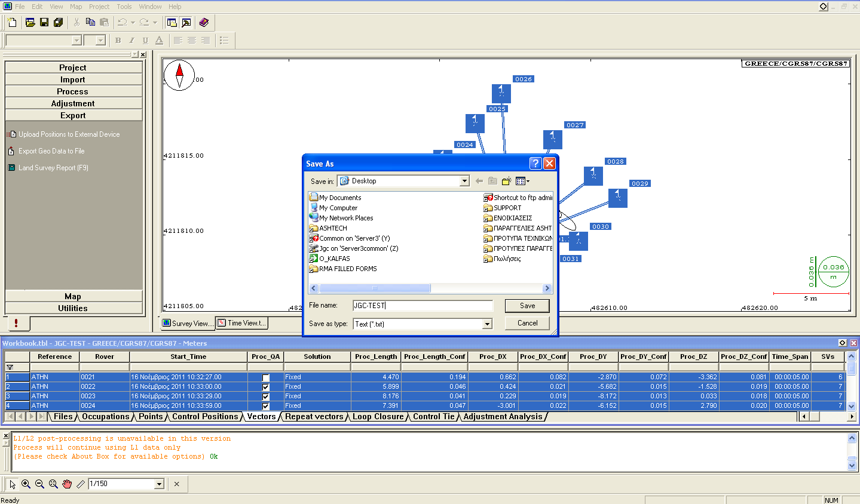Open the Project menu in the menu bar

point(99,7)
